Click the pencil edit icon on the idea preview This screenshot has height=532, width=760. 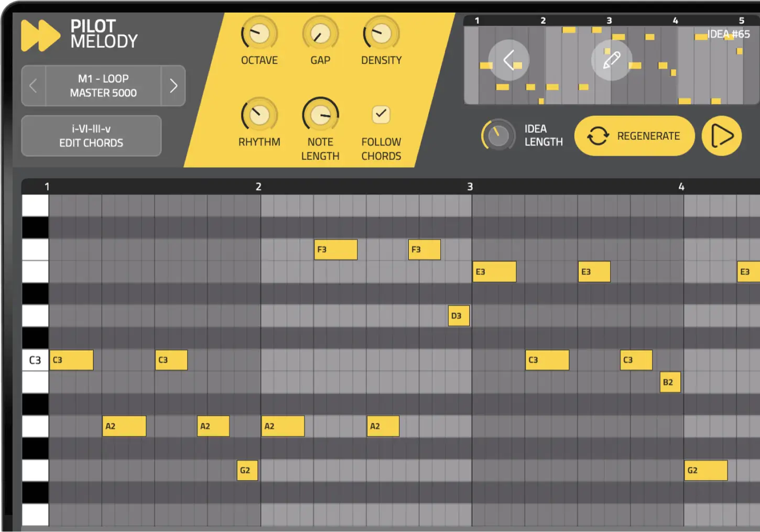611,60
